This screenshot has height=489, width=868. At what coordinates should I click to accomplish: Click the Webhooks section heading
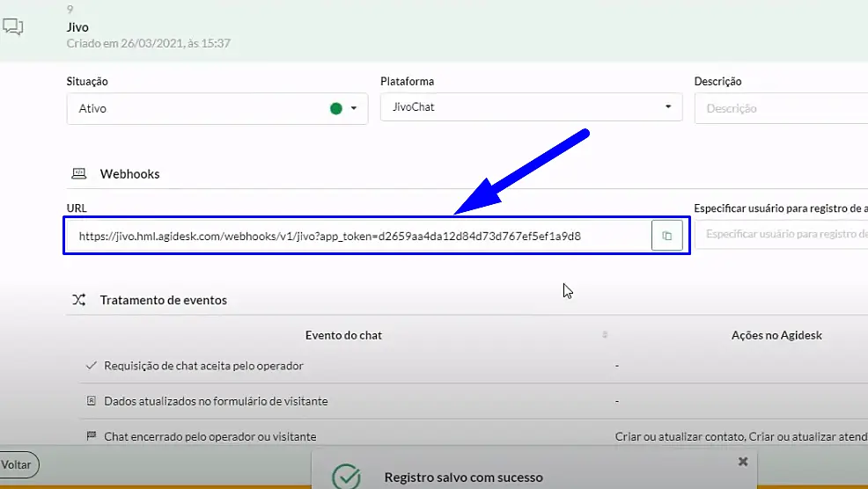pyautogui.click(x=129, y=173)
